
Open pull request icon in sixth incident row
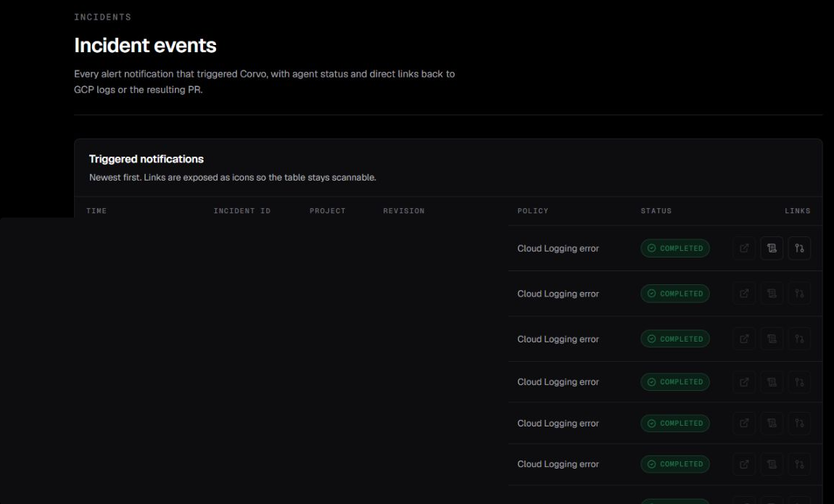click(799, 464)
